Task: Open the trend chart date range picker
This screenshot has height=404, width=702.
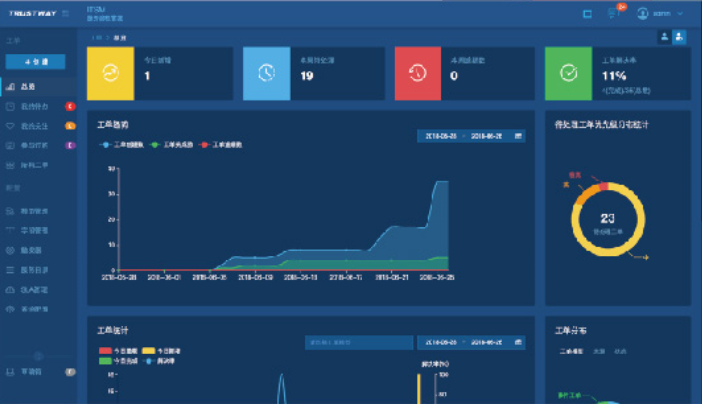Action: (470, 136)
